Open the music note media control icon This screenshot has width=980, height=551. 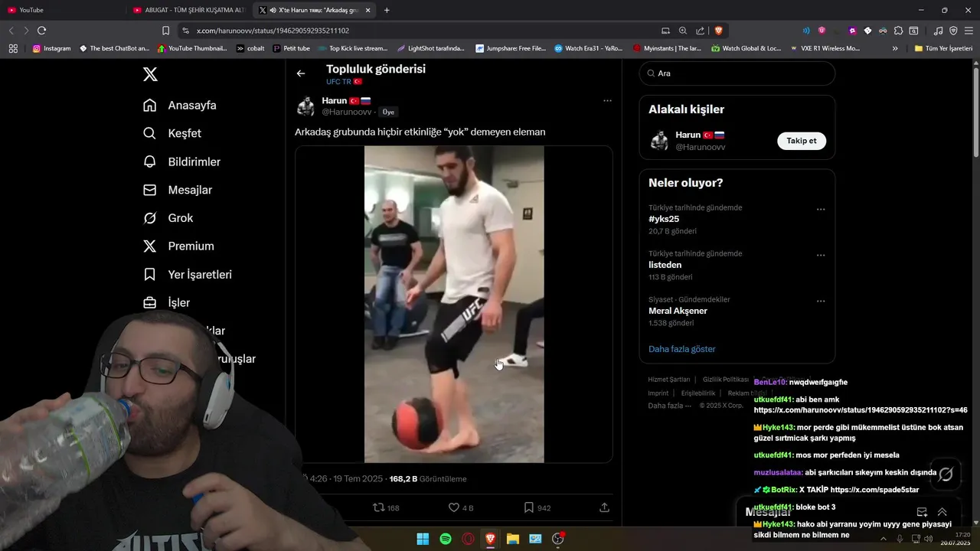pyautogui.click(x=938, y=31)
